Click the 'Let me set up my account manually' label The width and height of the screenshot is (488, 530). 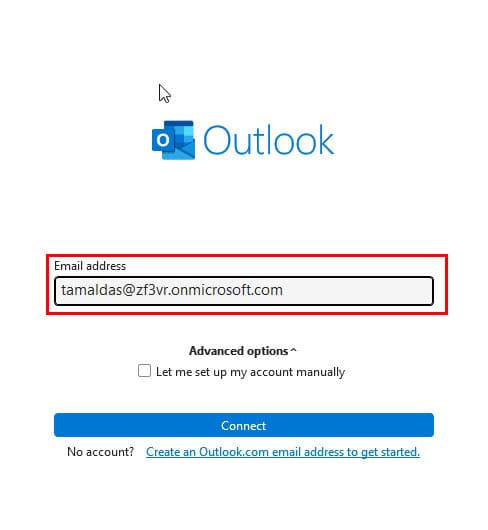250,372
